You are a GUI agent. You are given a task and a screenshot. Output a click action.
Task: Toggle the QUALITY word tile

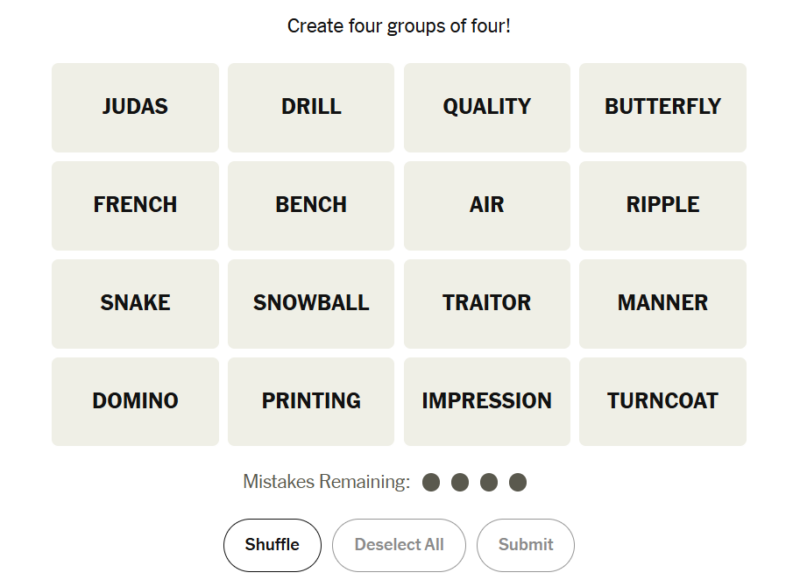pyautogui.click(x=487, y=107)
